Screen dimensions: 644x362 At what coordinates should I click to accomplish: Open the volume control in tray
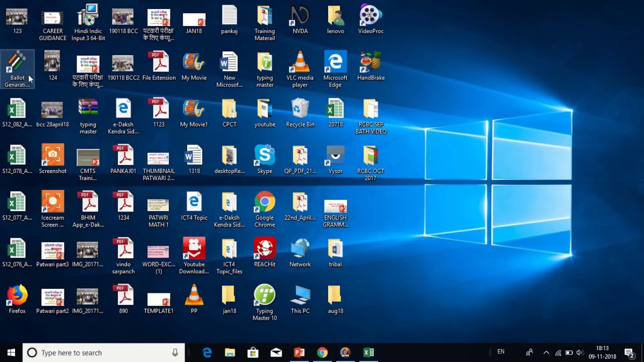pos(580,352)
